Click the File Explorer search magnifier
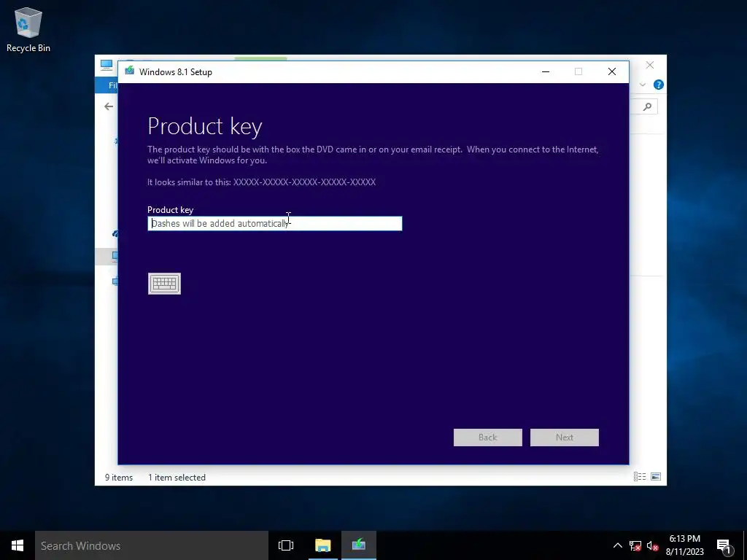The image size is (747, 560). point(647,106)
